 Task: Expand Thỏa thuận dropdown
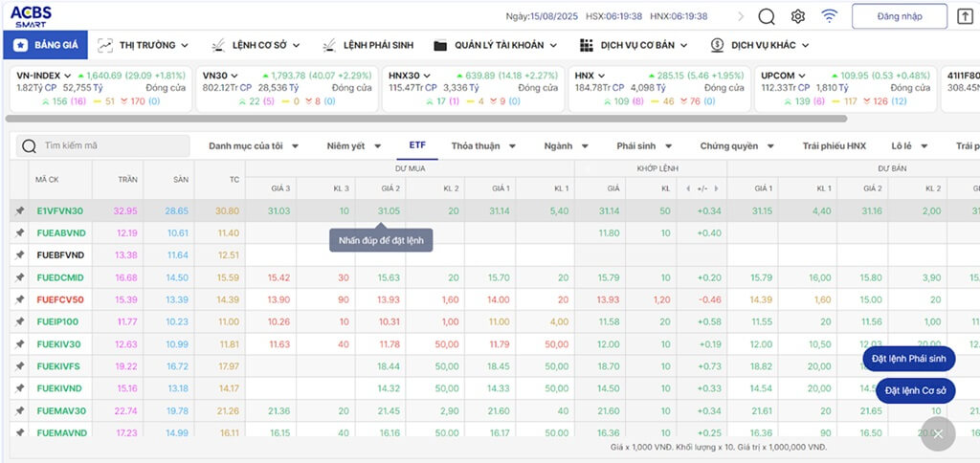coord(483,145)
